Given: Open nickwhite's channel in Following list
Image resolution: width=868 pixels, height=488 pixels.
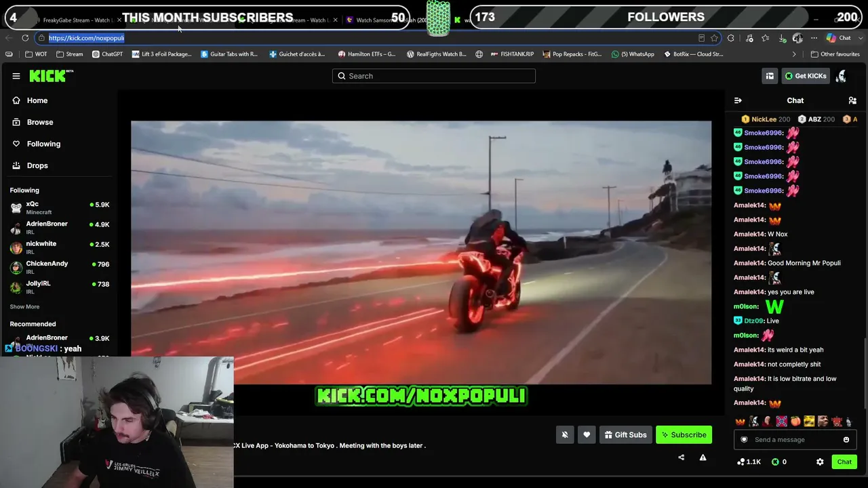Looking at the screenshot, I should (x=60, y=247).
